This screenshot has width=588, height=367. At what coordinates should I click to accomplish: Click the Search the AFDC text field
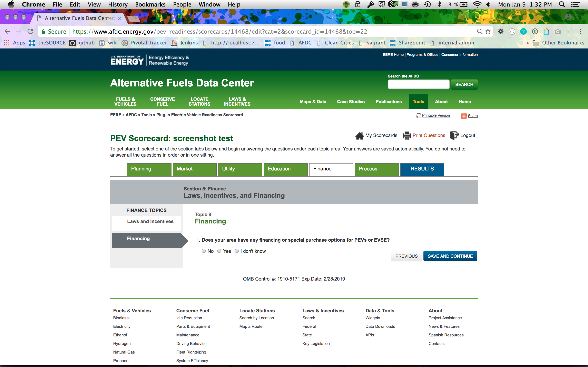(418, 84)
